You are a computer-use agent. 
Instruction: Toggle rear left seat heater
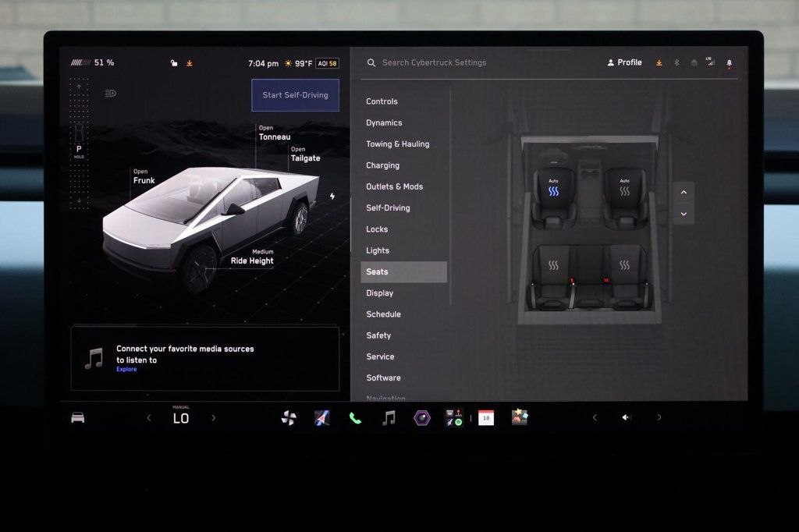click(x=553, y=265)
